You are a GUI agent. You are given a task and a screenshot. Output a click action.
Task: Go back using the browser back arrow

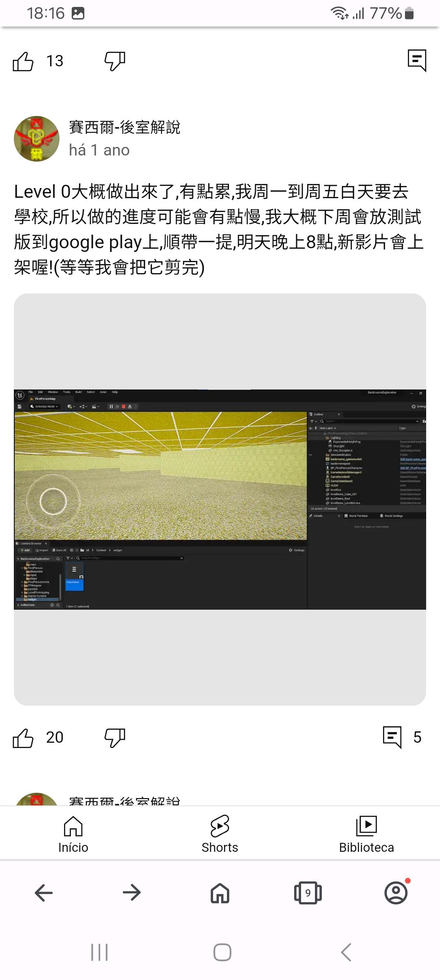[44, 893]
